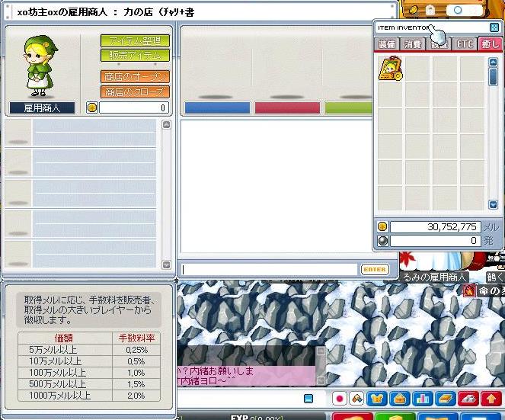Click the ENTER chat button
This screenshot has height=420, width=505.
(x=375, y=269)
